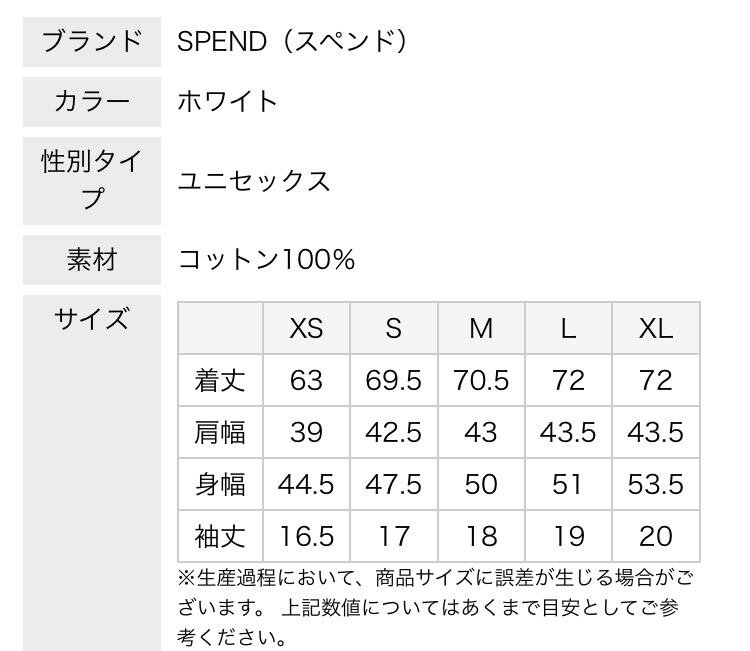
Task: Click the 素材 label cell
Action: point(92,260)
